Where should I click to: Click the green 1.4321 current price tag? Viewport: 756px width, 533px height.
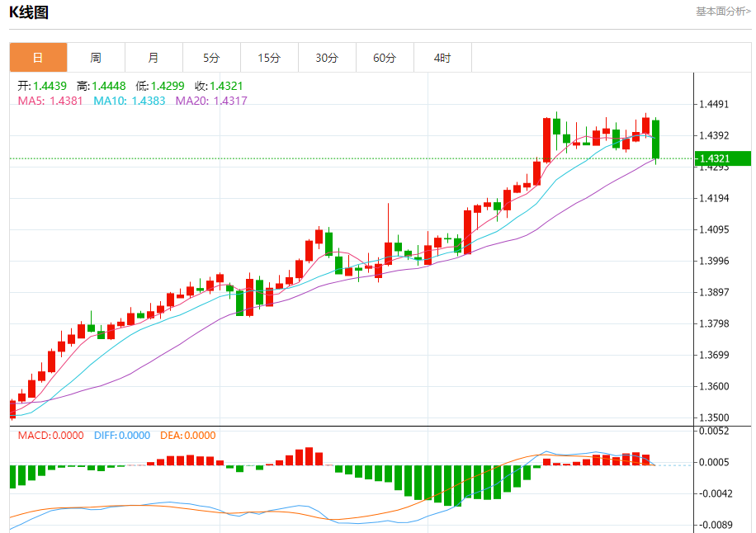pyautogui.click(x=723, y=158)
